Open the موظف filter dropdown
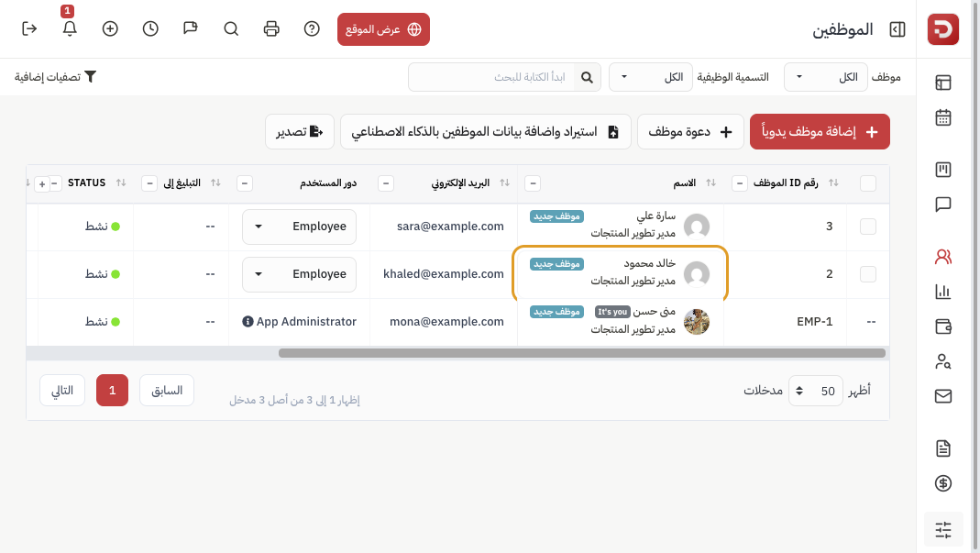The height and width of the screenshot is (553, 980). (826, 77)
